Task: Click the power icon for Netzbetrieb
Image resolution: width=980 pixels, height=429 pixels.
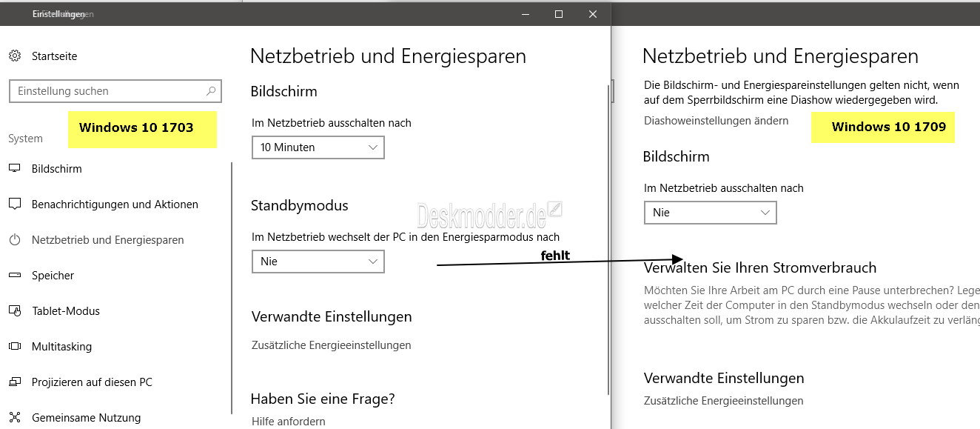Action: coord(14,239)
